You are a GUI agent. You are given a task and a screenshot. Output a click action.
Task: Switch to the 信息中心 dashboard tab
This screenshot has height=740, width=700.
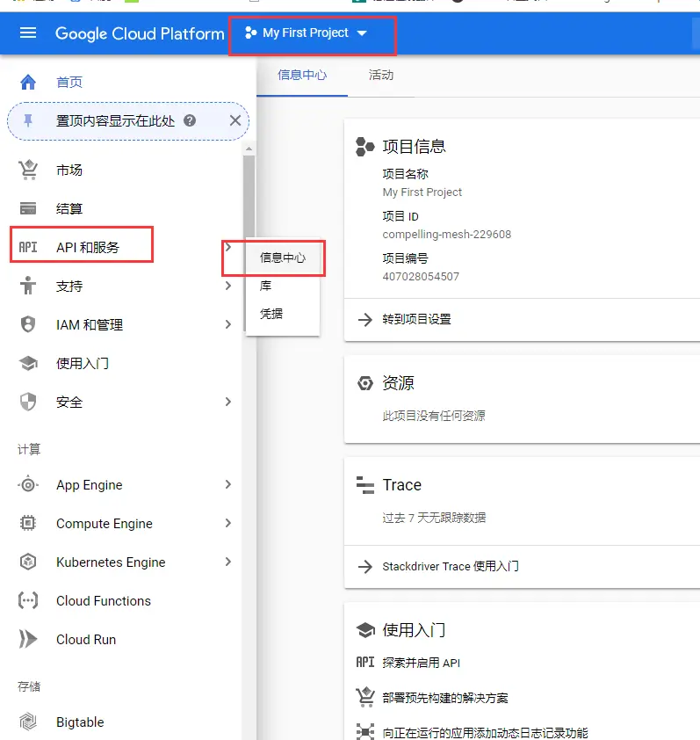tap(302, 75)
